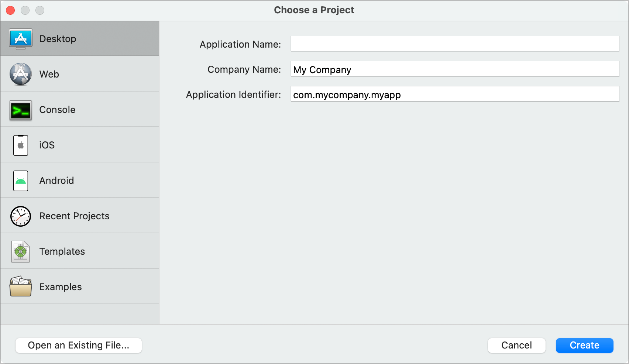Pick the iOS phone icon

21,145
